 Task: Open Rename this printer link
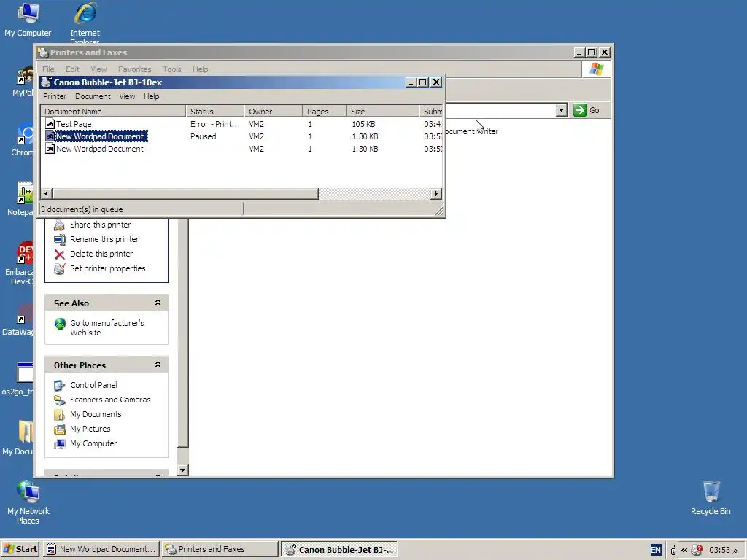click(x=104, y=239)
